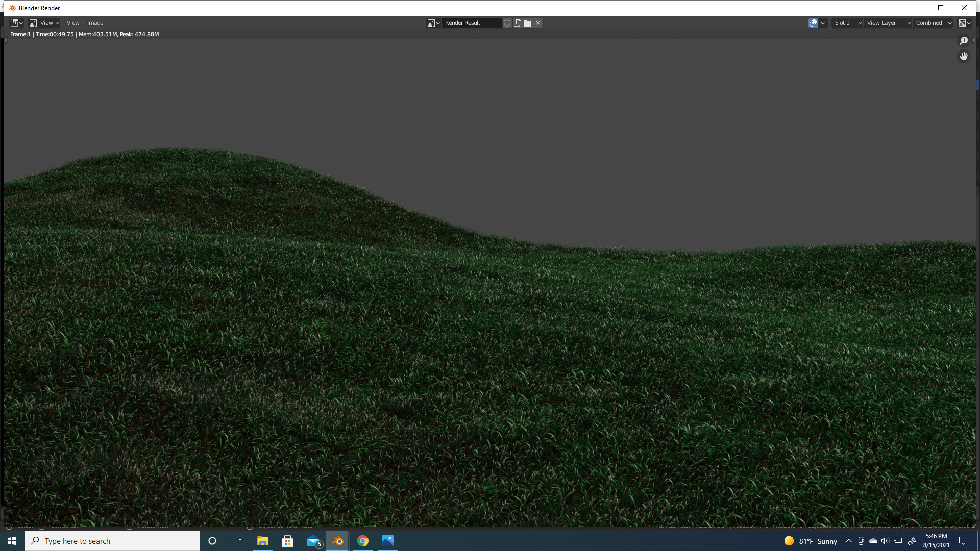Click the open image folder icon
The height and width of the screenshot is (551, 980).
click(x=528, y=23)
